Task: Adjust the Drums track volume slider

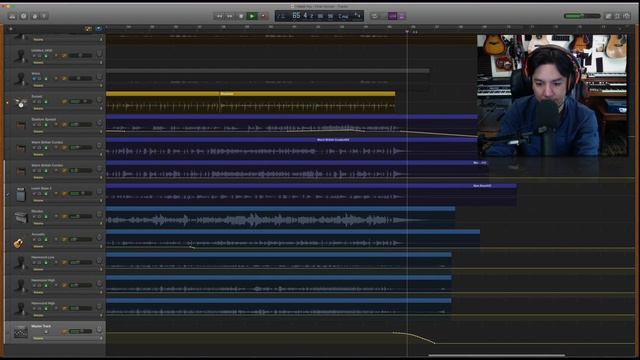Action: click(x=80, y=101)
